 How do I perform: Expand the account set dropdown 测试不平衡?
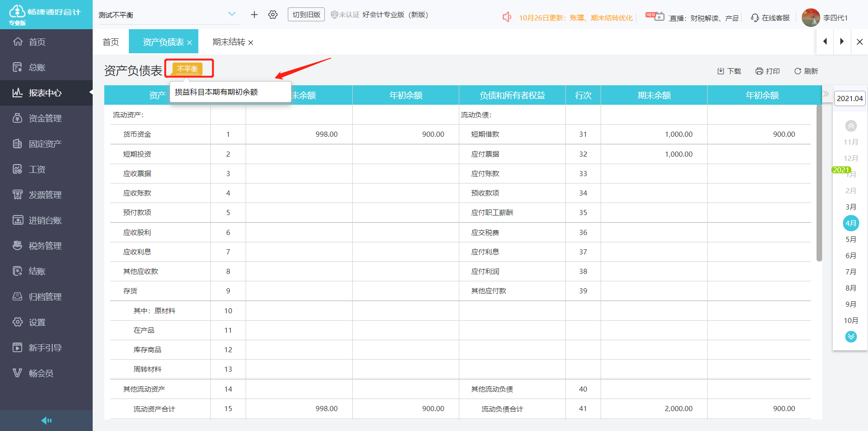click(232, 14)
